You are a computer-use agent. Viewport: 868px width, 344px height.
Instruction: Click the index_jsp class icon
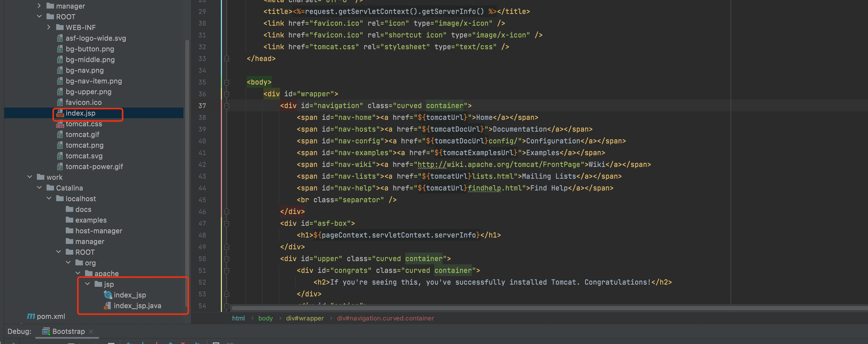pos(108,295)
